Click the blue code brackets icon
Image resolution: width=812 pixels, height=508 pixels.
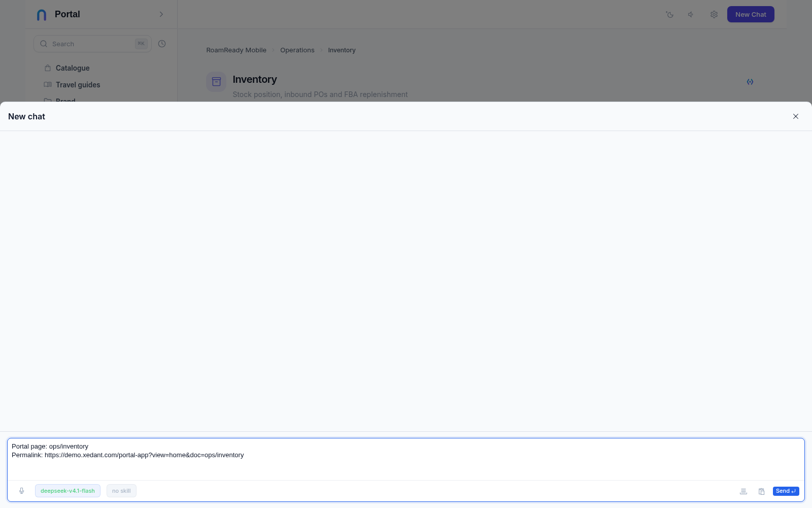pos(750,82)
